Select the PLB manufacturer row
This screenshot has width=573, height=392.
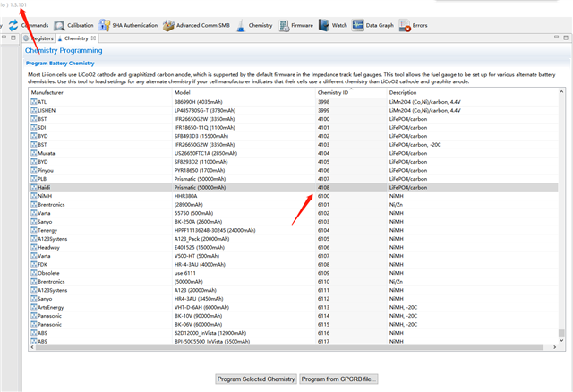pos(294,179)
